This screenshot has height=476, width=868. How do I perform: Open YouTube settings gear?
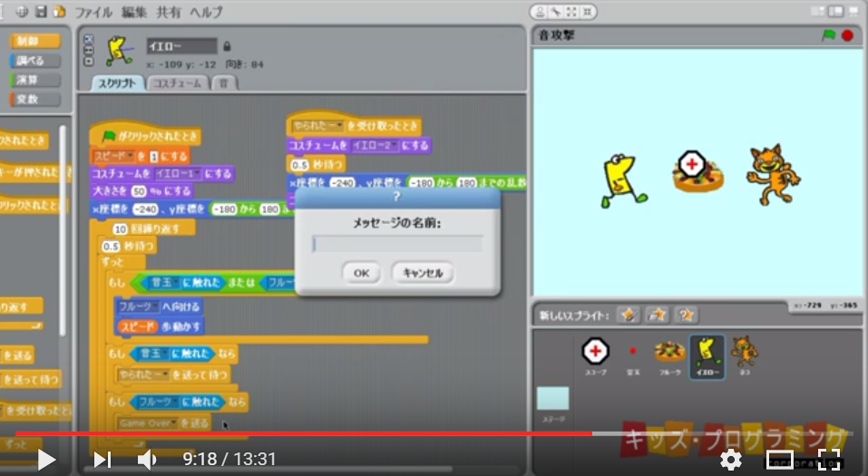point(731,460)
